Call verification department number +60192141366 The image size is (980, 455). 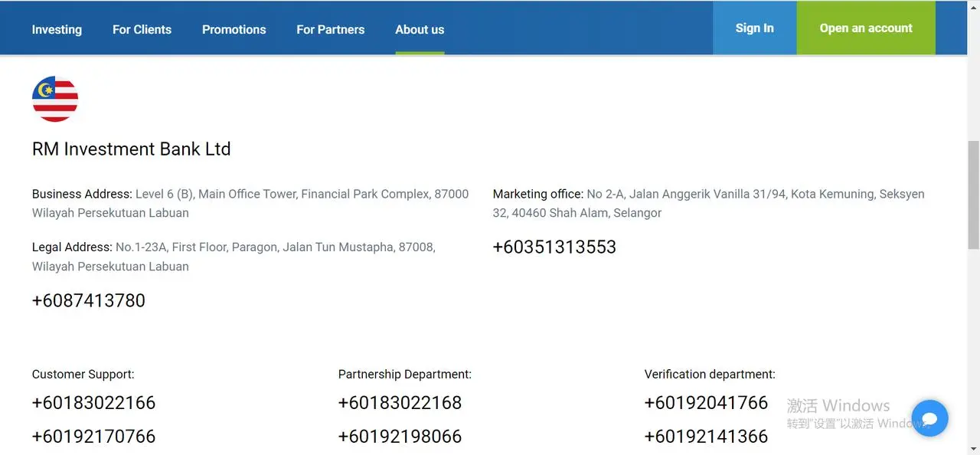click(706, 436)
